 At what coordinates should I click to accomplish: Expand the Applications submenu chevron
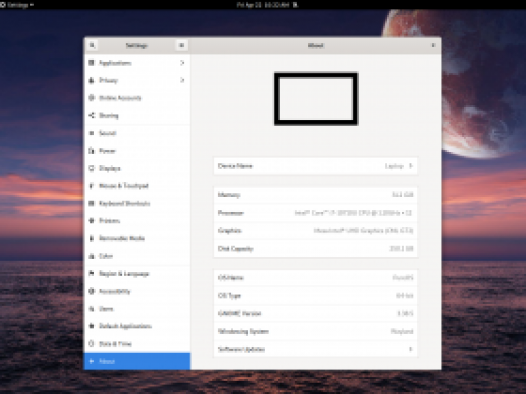point(182,63)
